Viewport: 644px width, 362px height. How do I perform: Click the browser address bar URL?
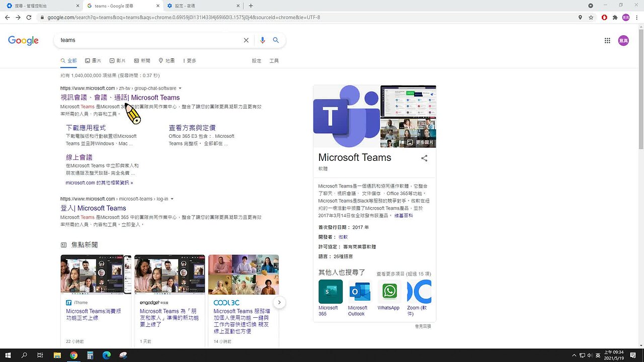[x=184, y=17]
